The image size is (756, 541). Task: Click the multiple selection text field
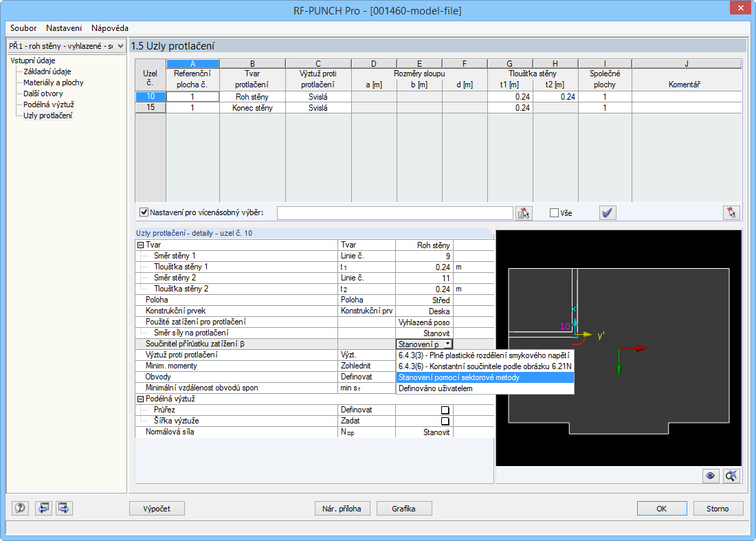coord(395,212)
